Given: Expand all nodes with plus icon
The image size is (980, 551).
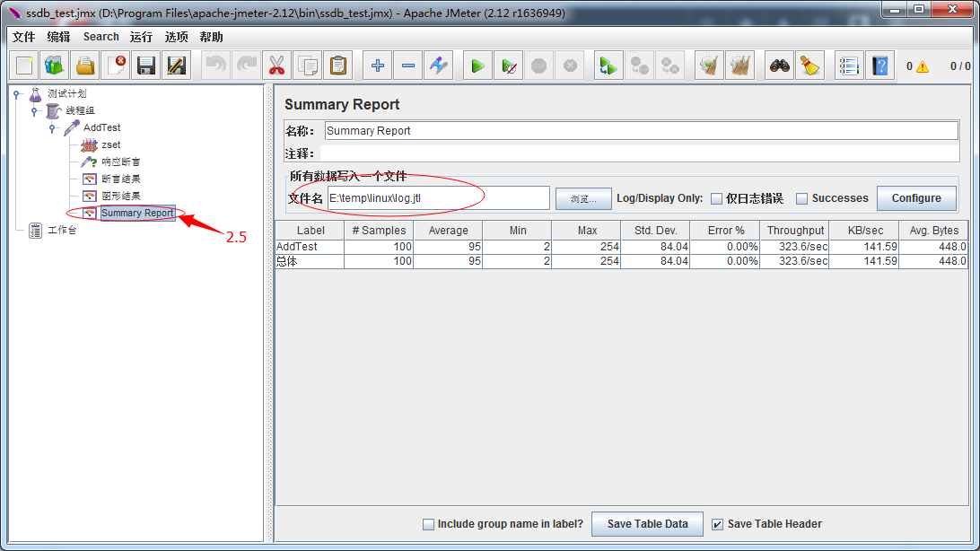Looking at the screenshot, I should point(378,66).
